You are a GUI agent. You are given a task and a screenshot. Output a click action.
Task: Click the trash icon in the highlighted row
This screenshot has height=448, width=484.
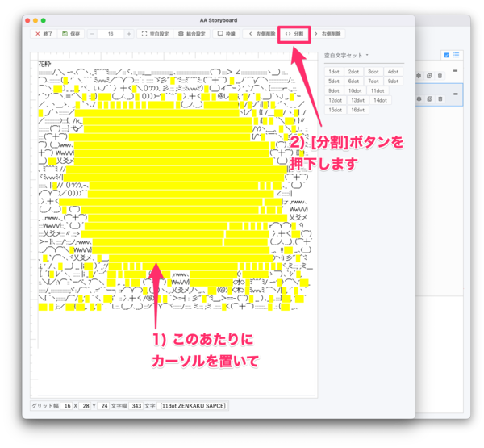pos(440,98)
